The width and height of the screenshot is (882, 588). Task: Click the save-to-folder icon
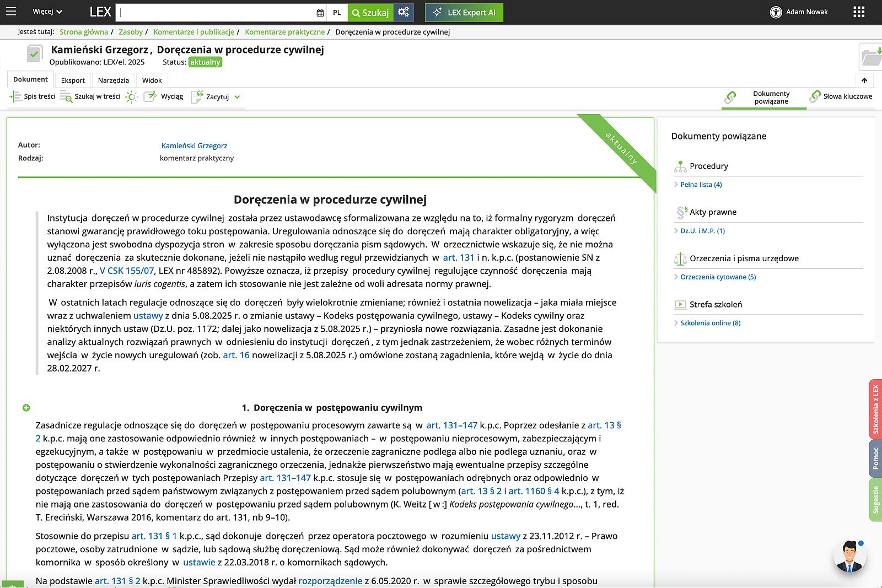click(x=871, y=56)
